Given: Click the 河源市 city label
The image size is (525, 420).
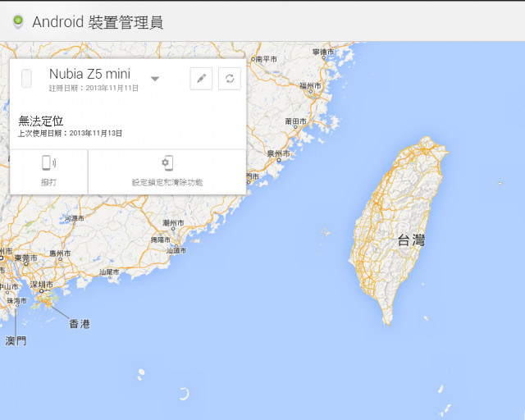Looking at the screenshot, I should point(75,218).
